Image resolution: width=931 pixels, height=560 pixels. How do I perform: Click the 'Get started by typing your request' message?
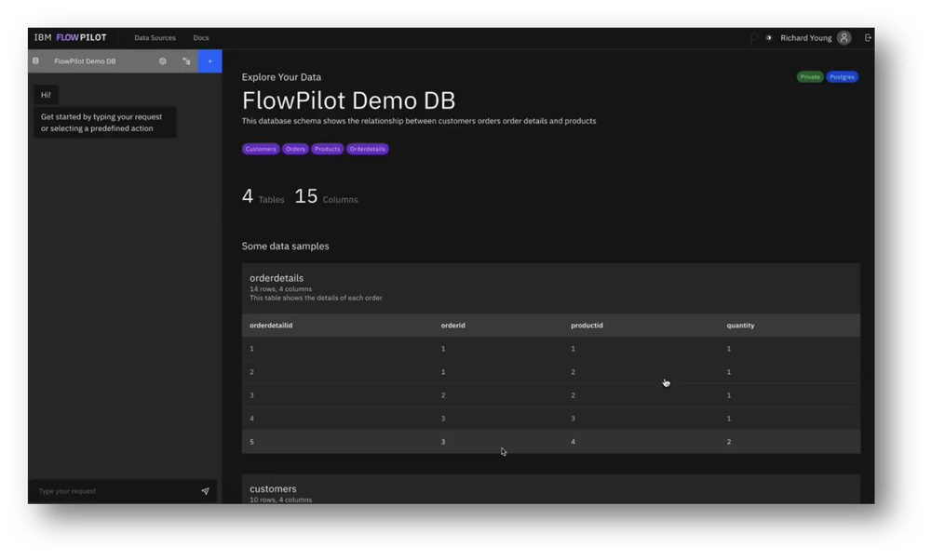click(x=105, y=123)
